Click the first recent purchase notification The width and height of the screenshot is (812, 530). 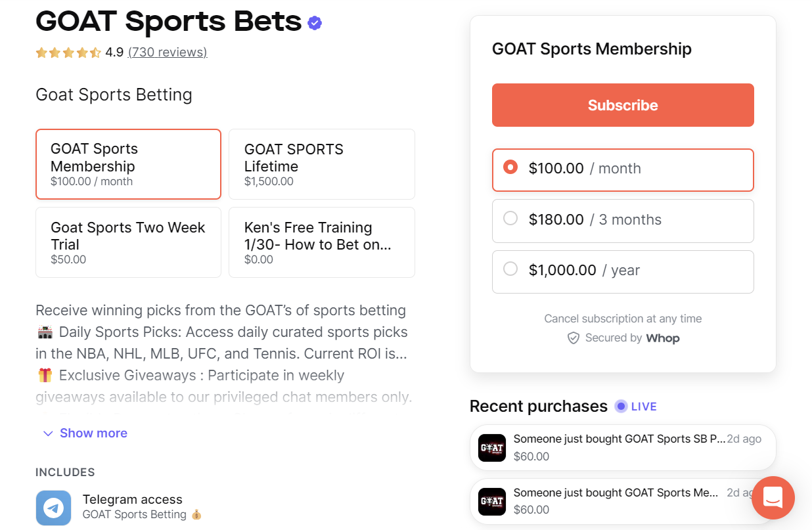(x=623, y=447)
